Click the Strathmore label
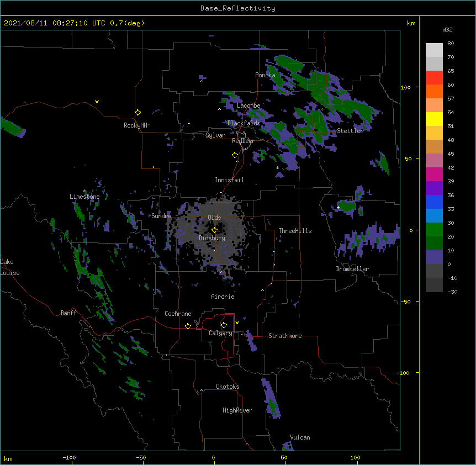Screen dimensions: 476x465 [285, 336]
